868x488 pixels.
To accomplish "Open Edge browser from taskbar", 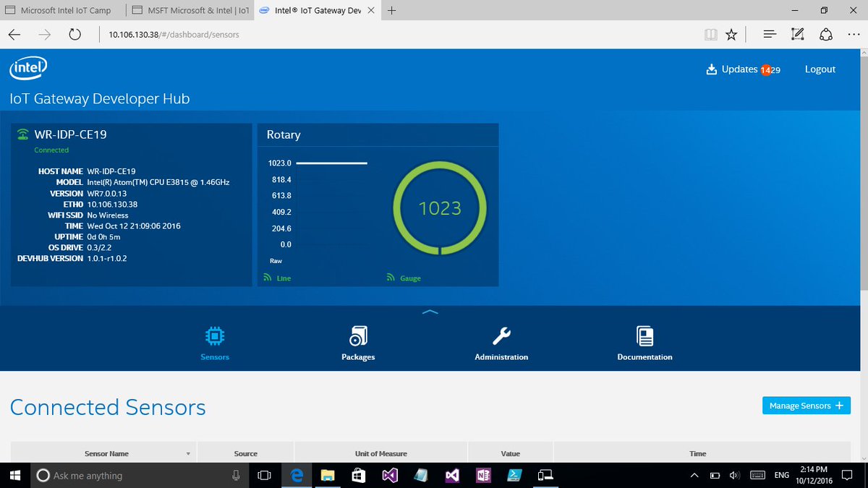I will click(296, 475).
